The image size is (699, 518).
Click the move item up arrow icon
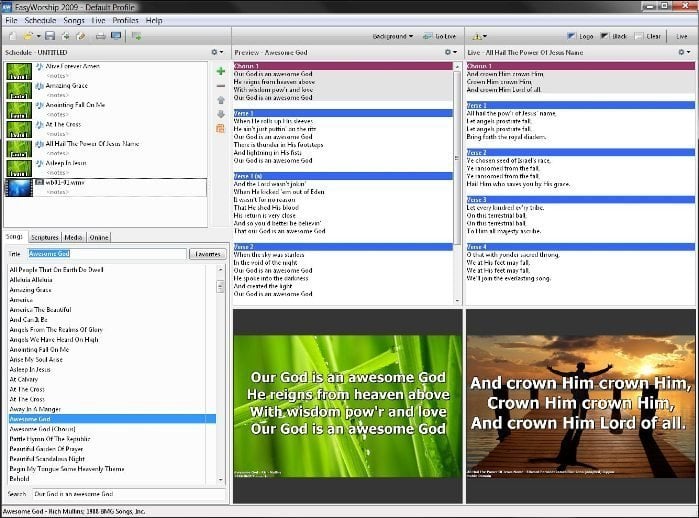[220, 100]
